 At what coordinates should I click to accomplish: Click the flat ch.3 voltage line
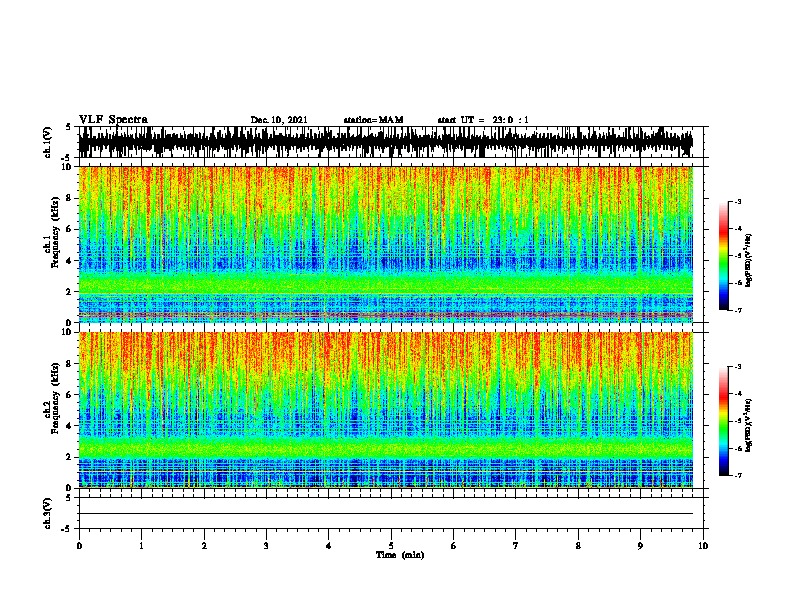[386, 514]
